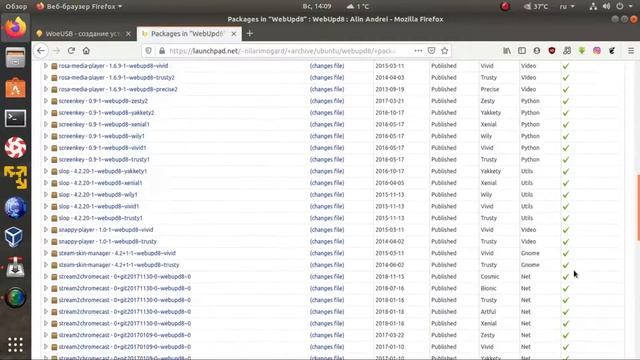Open the Firefox hamburger menu
Viewport: 640px width, 360px height.
(x=631, y=51)
